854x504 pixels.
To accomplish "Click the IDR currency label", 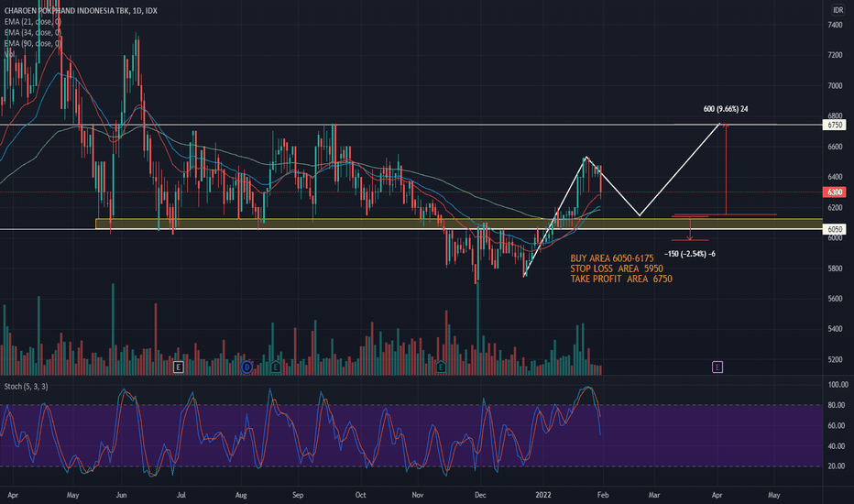I will coord(838,10).
